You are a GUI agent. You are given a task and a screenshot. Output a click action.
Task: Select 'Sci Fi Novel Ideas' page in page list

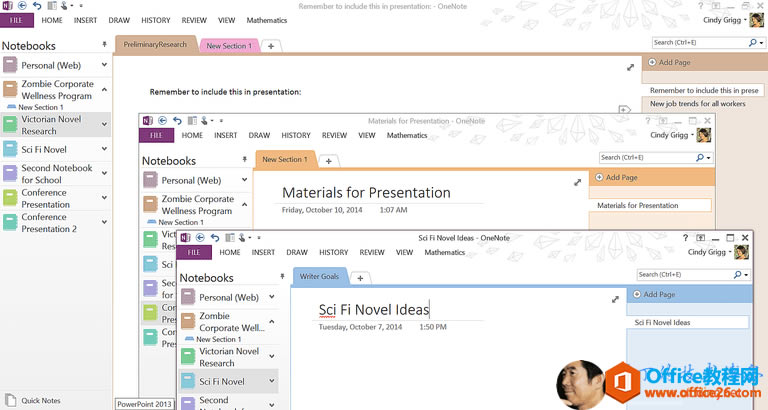point(688,322)
